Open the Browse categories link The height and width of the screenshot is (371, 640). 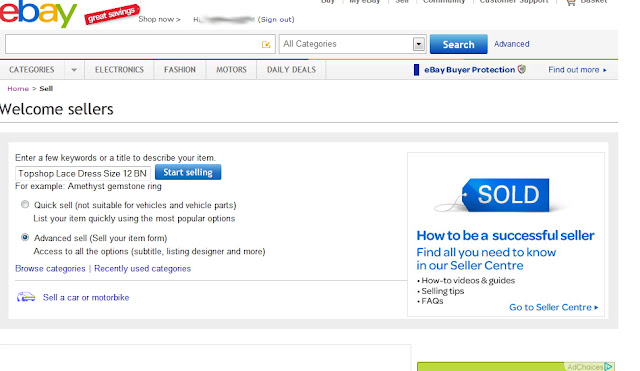point(50,269)
